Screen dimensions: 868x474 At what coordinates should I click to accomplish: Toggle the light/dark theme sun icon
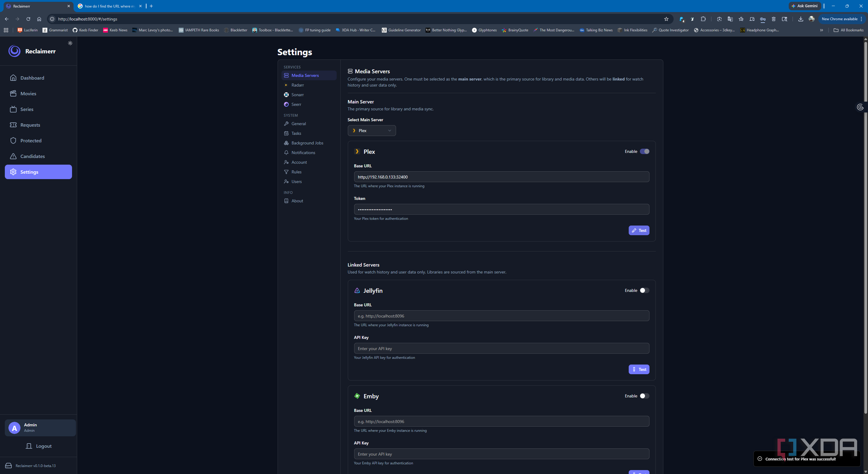click(70, 43)
